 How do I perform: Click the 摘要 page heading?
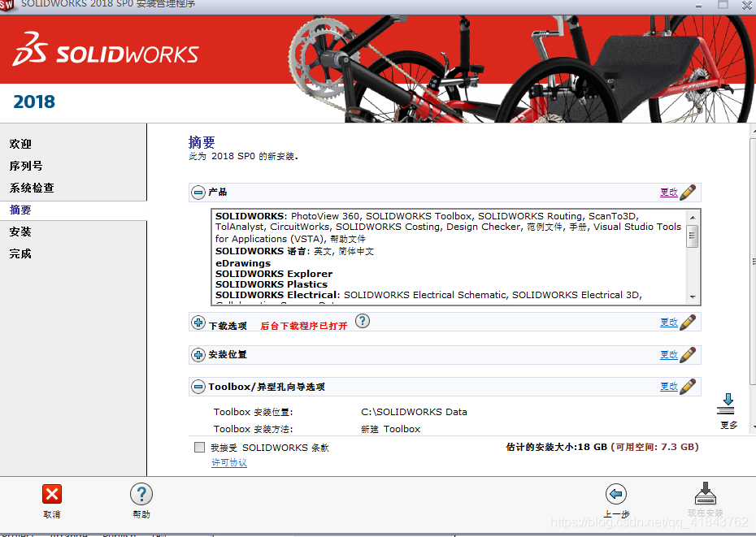[202, 142]
